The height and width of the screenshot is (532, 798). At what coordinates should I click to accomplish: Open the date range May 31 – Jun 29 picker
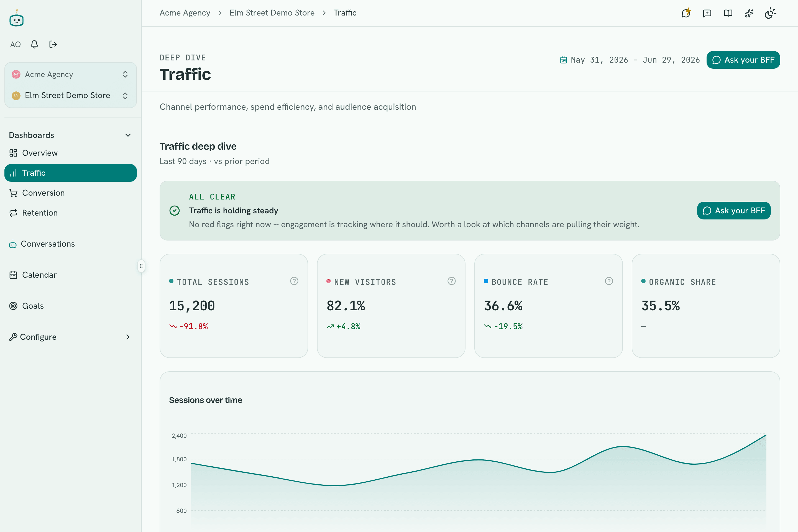[x=630, y=60]
